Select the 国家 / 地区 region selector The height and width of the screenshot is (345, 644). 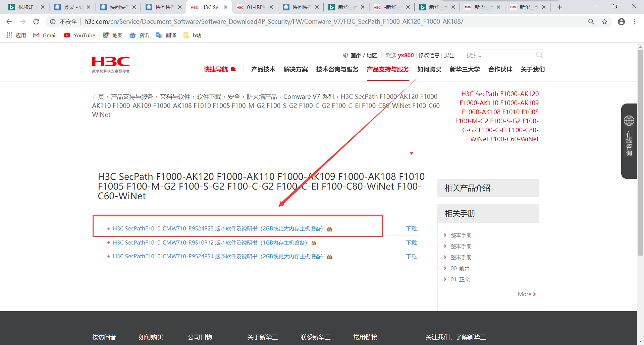360,55
